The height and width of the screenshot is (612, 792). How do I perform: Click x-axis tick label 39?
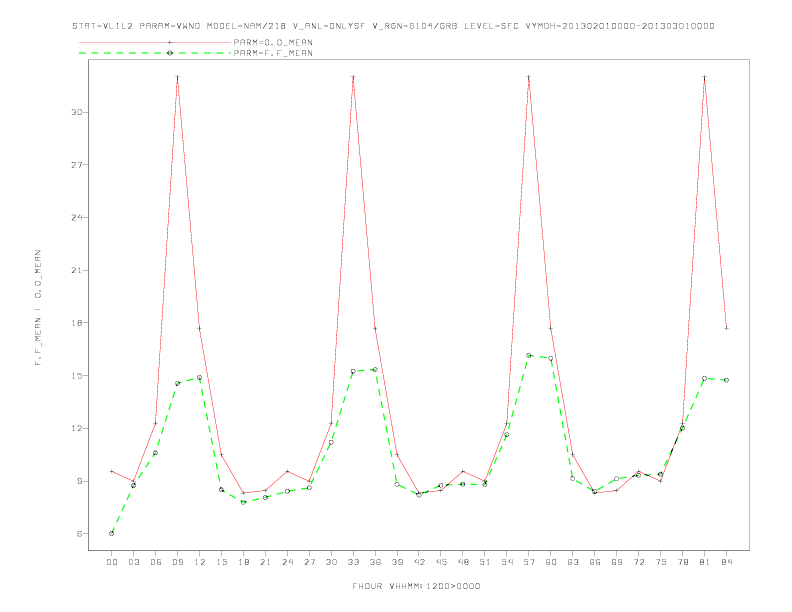(397, 562)
